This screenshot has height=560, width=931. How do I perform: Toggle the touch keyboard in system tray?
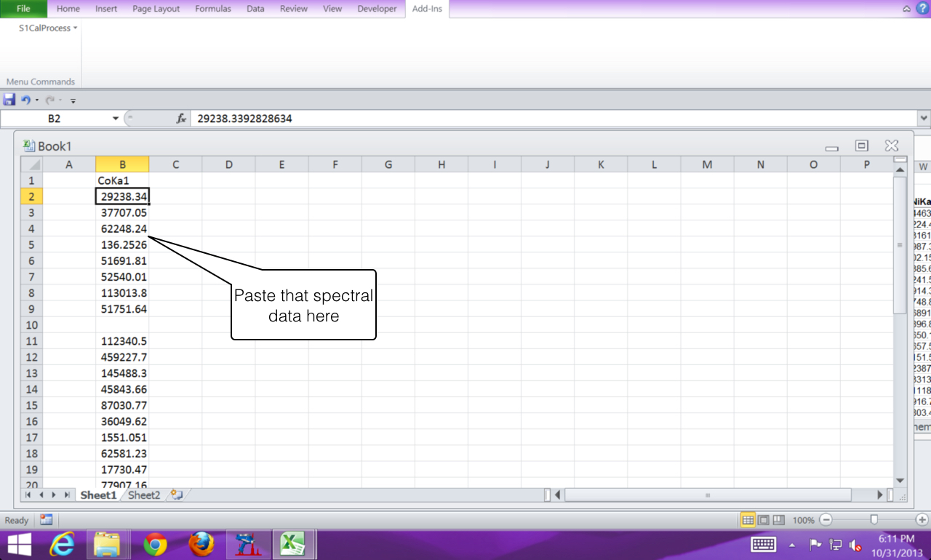pos(762,544)
